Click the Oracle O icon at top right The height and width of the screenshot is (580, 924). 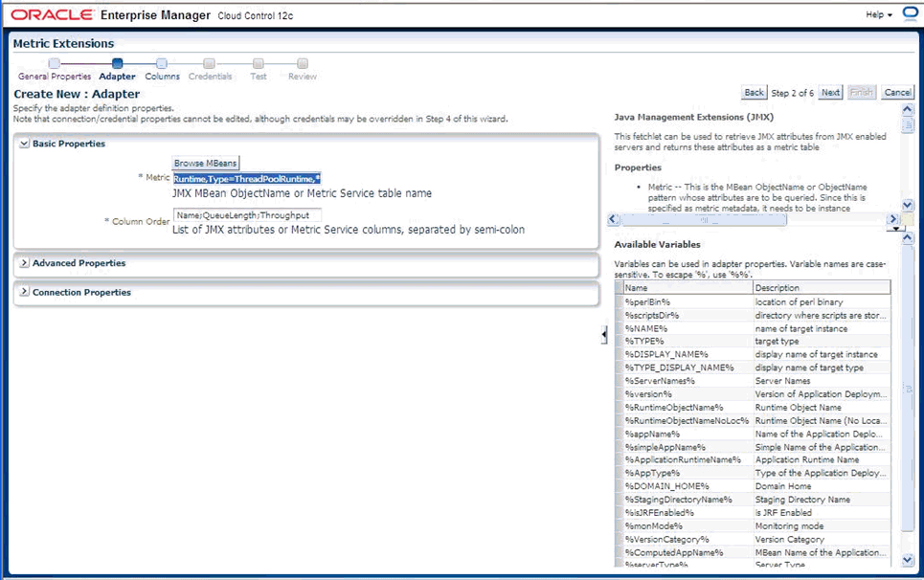[x=910, y=14]
